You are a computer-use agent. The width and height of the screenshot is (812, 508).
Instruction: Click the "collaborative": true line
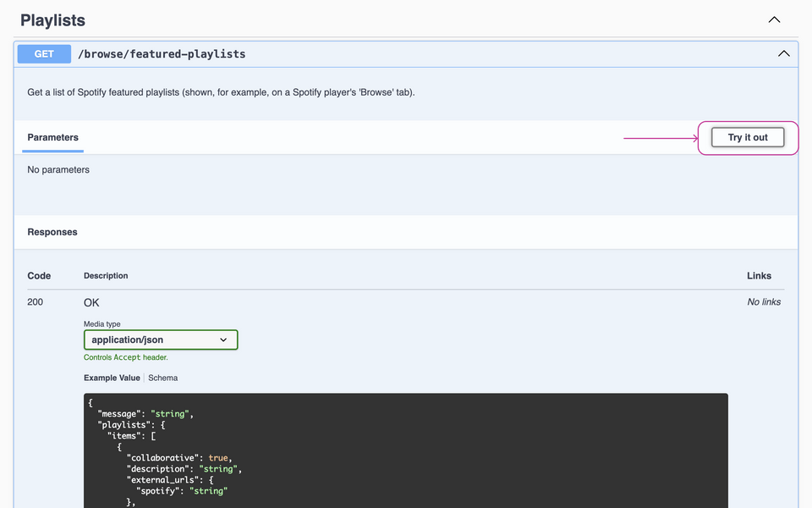179,458
